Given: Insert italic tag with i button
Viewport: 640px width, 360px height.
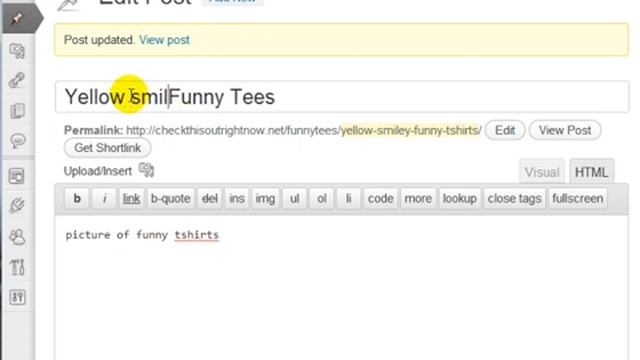Looking at the screenshot, I should (x=104, y=199).
